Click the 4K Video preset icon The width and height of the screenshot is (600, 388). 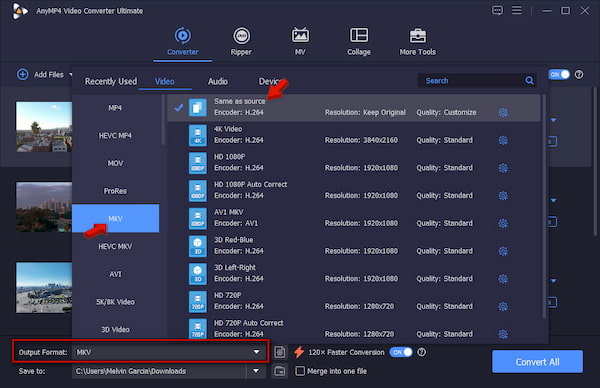coord(197,135)
